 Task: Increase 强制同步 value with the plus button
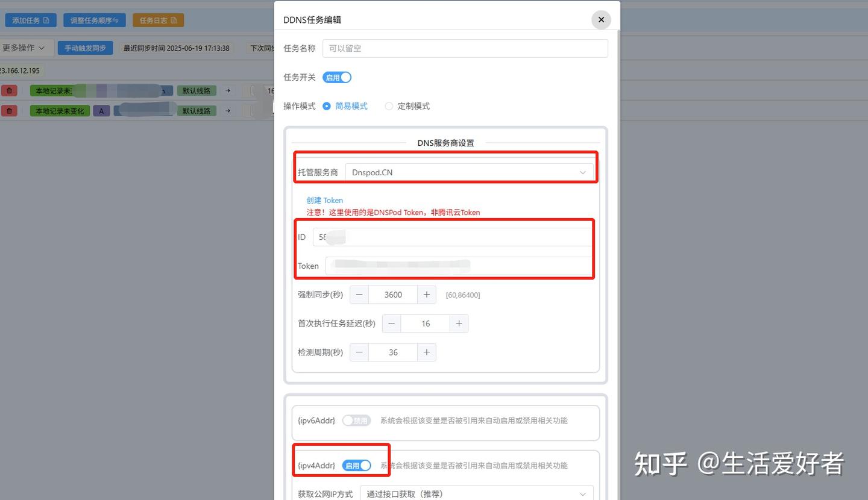tap(426, 295)
